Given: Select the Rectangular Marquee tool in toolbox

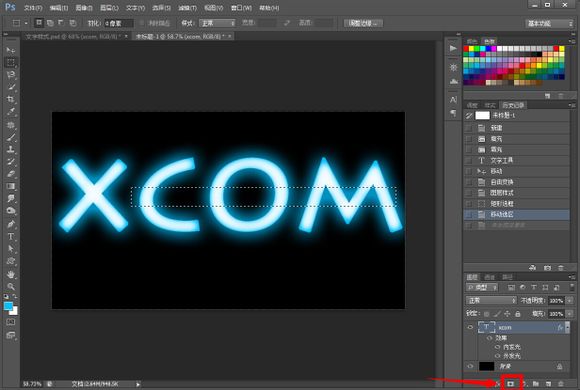Looking at the screenshot, I should (x=11, y=62).
